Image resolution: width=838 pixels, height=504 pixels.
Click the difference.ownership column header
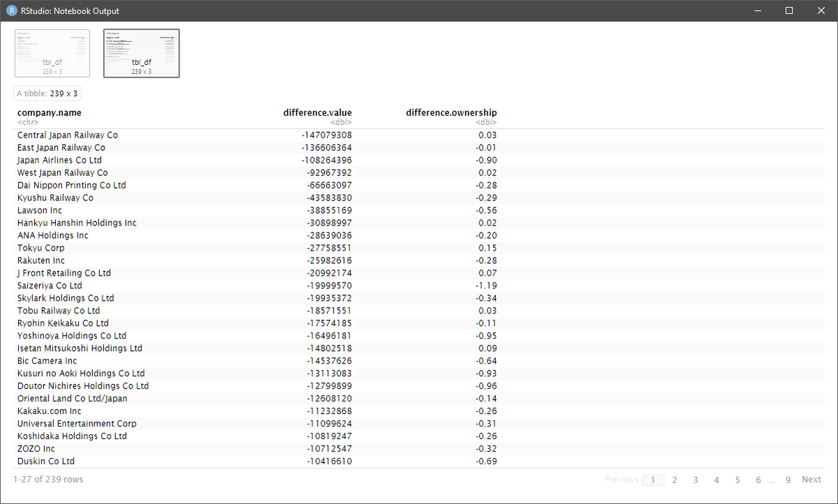(x=452, y=112)
